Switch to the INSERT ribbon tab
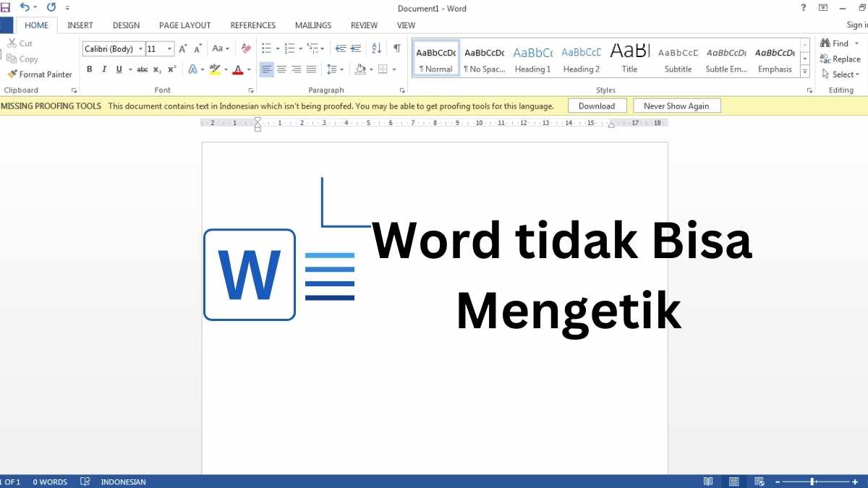 coord(80,25)
